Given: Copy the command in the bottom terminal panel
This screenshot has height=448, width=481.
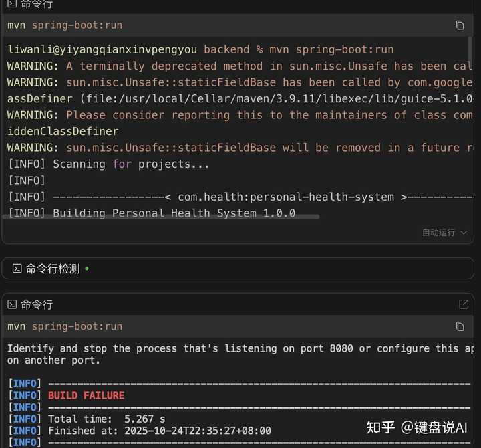Looking at the screenshot, I should 460,326.
